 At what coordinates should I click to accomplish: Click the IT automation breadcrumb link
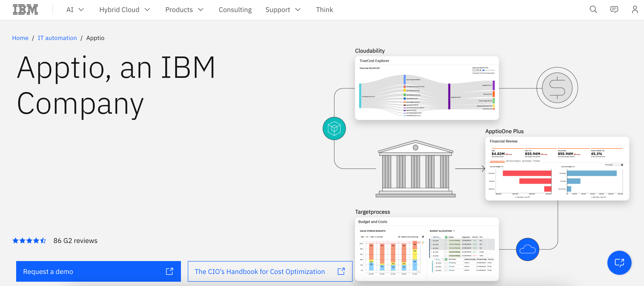pos(57,38)
